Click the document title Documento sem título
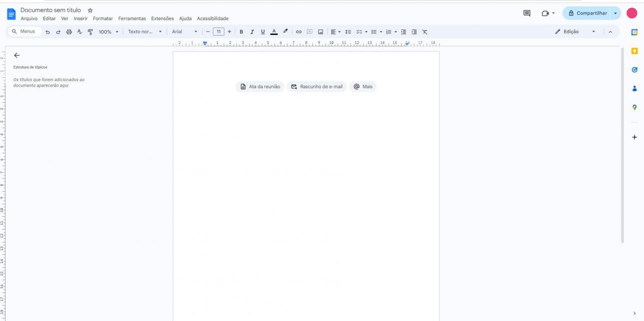Viewport: 644px width, 321px height. (x=51, y=10)
